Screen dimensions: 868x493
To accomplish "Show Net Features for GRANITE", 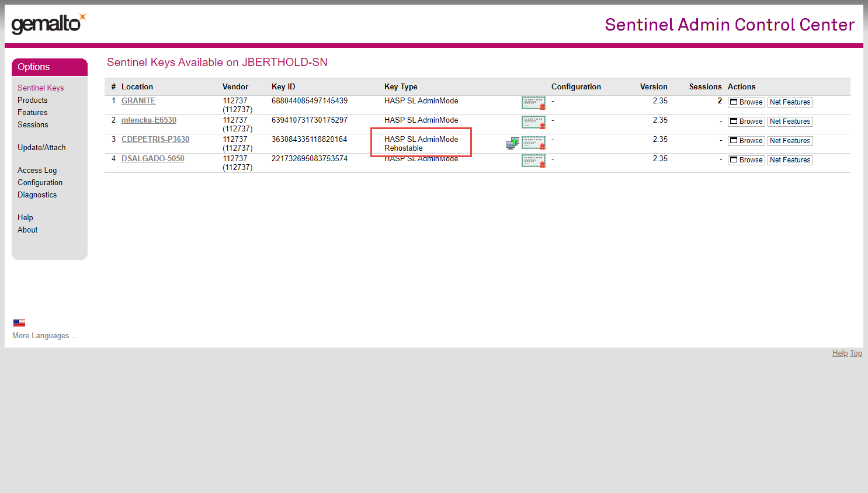I will (790, 102).
